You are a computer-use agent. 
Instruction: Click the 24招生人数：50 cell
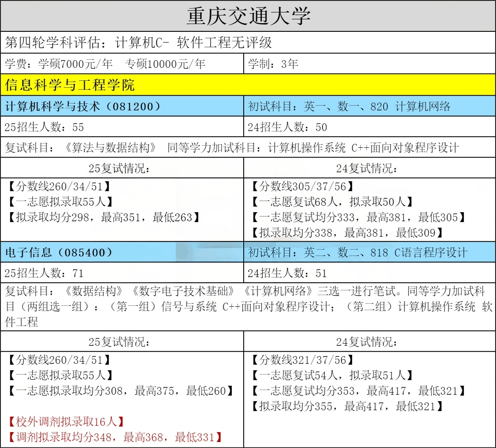[287, 127]
